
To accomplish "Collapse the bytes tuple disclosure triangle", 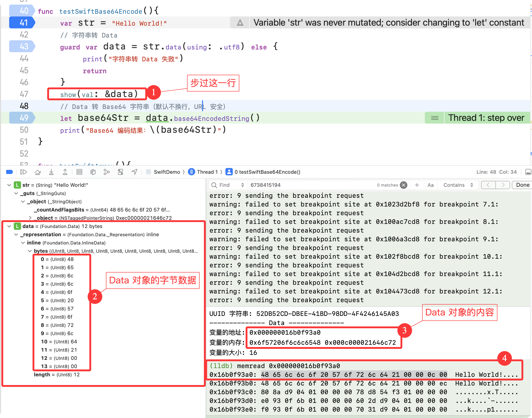I will [x=30, y=251].
